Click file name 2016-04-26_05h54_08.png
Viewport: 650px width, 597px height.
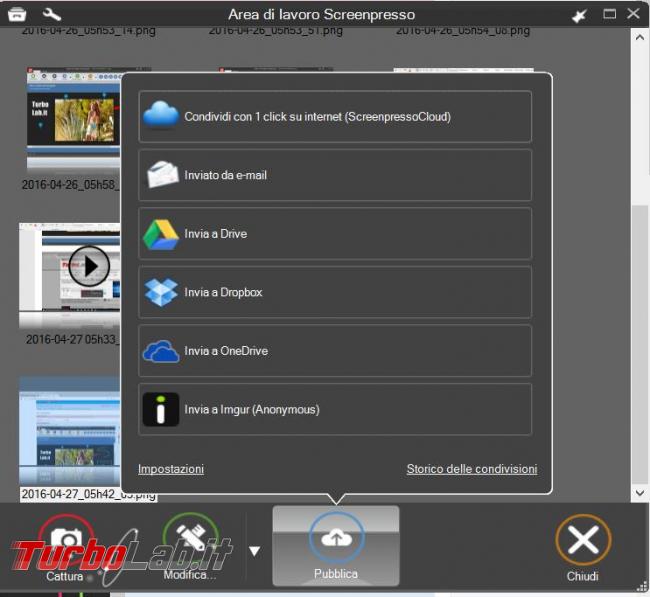click(463, 31)
